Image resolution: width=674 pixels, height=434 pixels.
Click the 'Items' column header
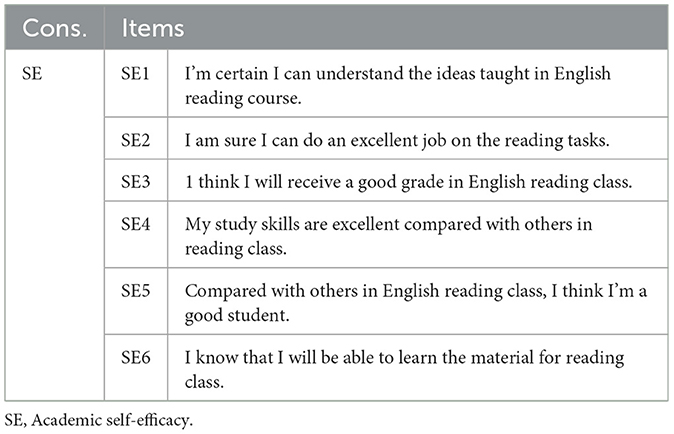[153, 27]
